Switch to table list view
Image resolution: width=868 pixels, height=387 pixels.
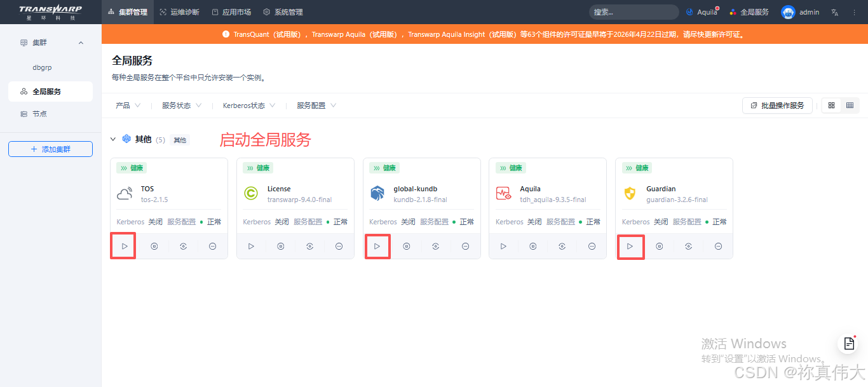(850, 105)
